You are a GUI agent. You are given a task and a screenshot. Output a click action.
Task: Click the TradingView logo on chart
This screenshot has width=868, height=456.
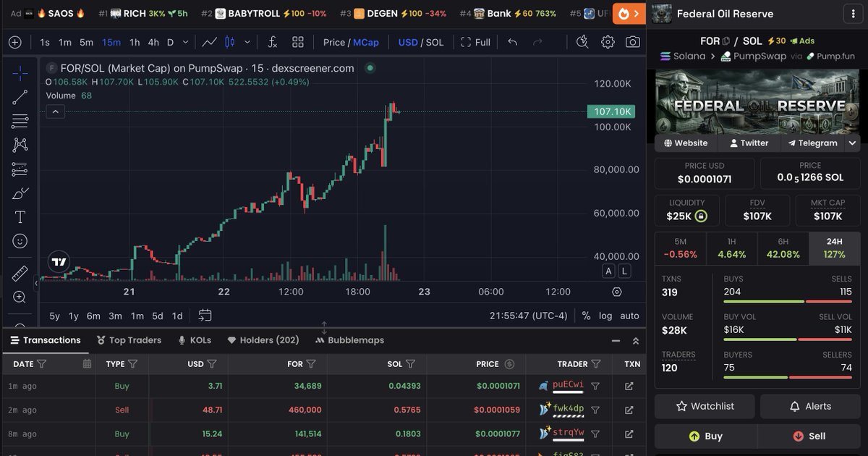(x=59, y=262)
